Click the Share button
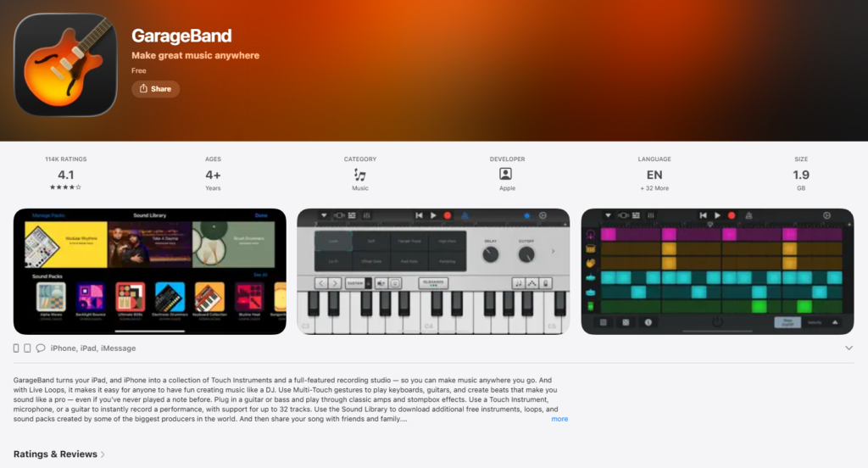The height and width of the screenshot is (468, 868). (x=156, y=89)
